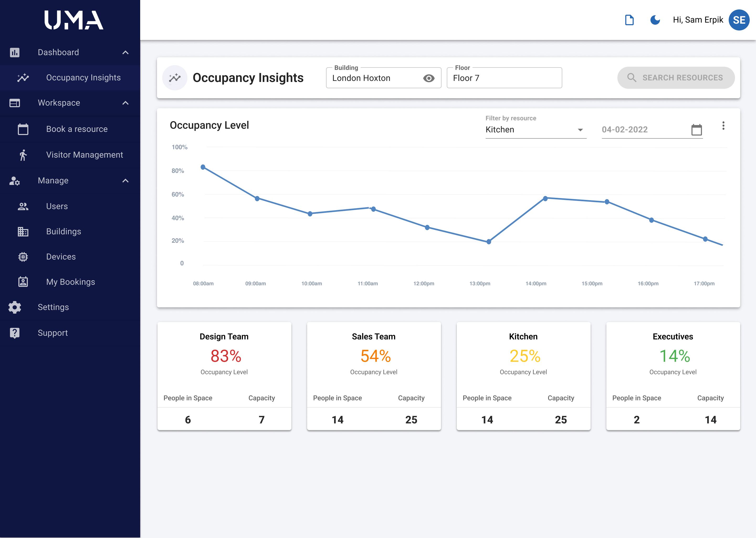
Task: Click the Search Resources button
Action: [x=676, y=77]
